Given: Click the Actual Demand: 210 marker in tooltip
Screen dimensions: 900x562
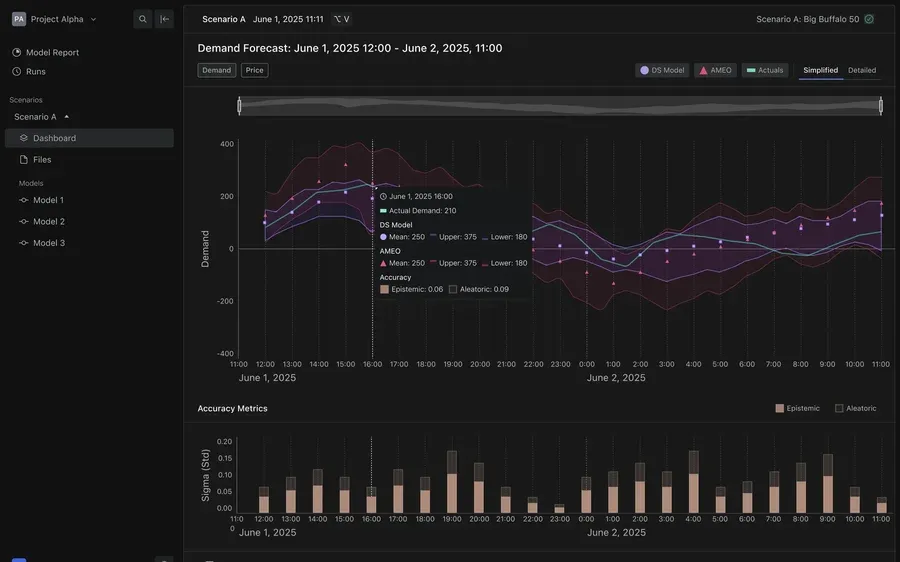Looking at the screenshot, I should [383, 211].
